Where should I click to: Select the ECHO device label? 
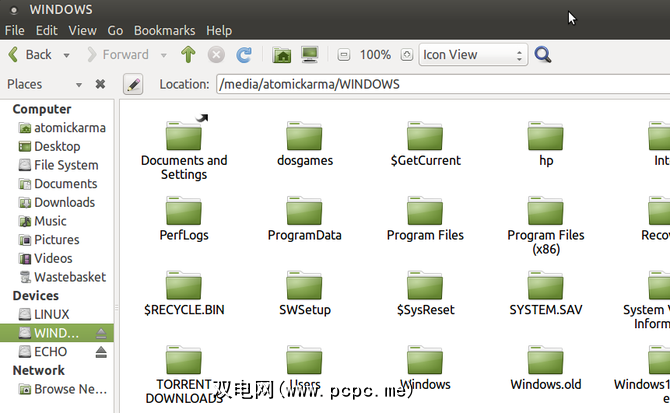[x=50, y=351]
